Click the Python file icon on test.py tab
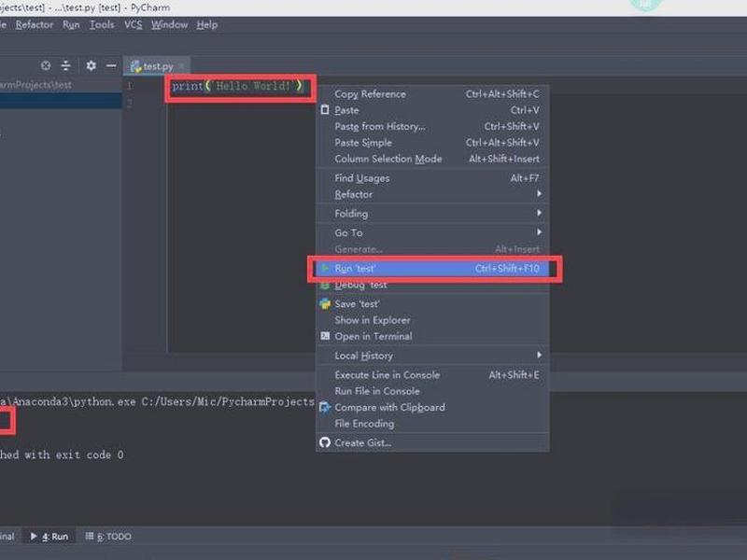Image resolution: width=747 pixels, height=560 pixels. point(135,66)
